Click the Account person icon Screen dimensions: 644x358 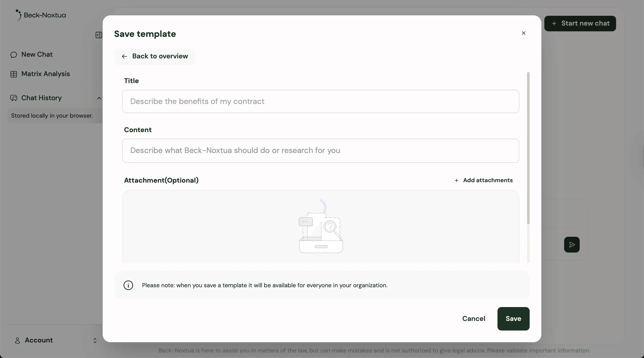(17, 341)
